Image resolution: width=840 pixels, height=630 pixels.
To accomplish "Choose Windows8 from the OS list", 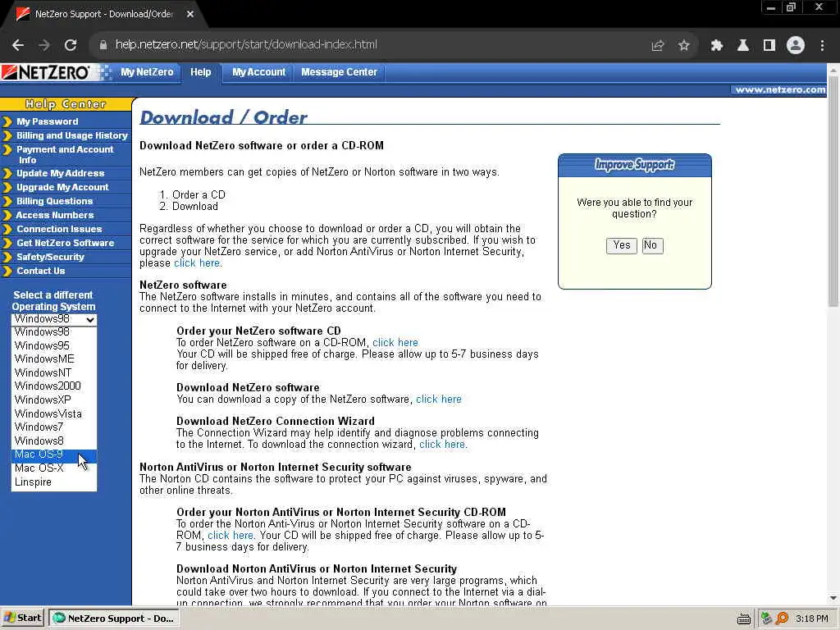I will pos(53,441).
